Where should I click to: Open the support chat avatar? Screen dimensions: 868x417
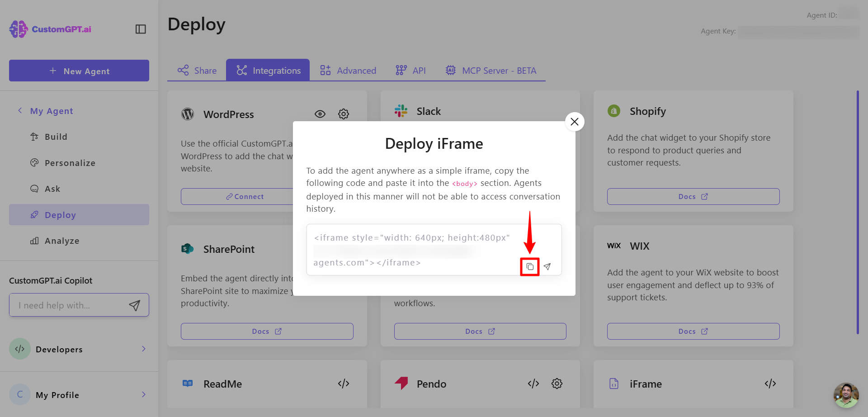(x=846, y=395)
